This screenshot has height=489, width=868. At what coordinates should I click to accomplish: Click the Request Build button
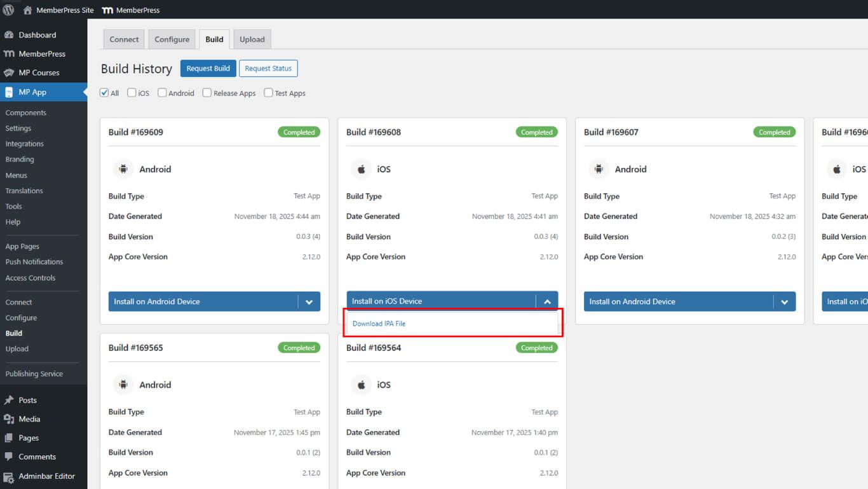pyautogui.click(x=208, y=69)
